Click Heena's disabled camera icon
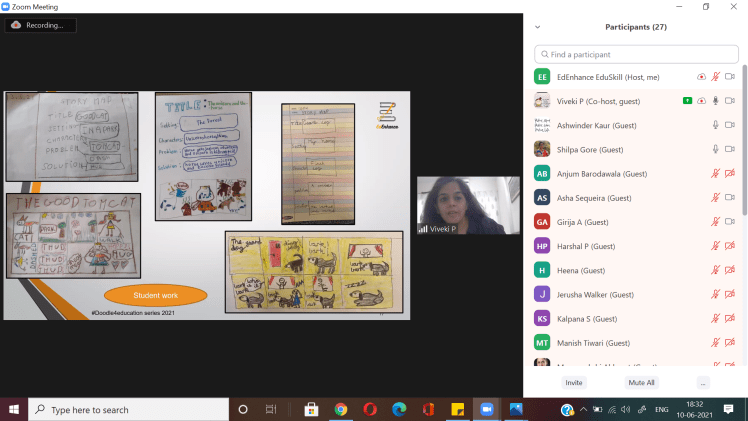748x421 pixels. (x=730, y=270)
